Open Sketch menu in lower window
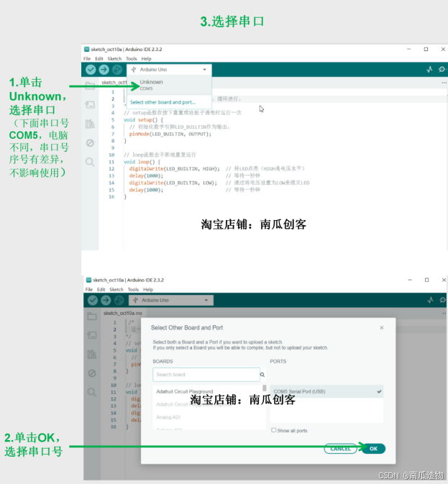This screenshot has height=484, width=448. tap(116, 290)
